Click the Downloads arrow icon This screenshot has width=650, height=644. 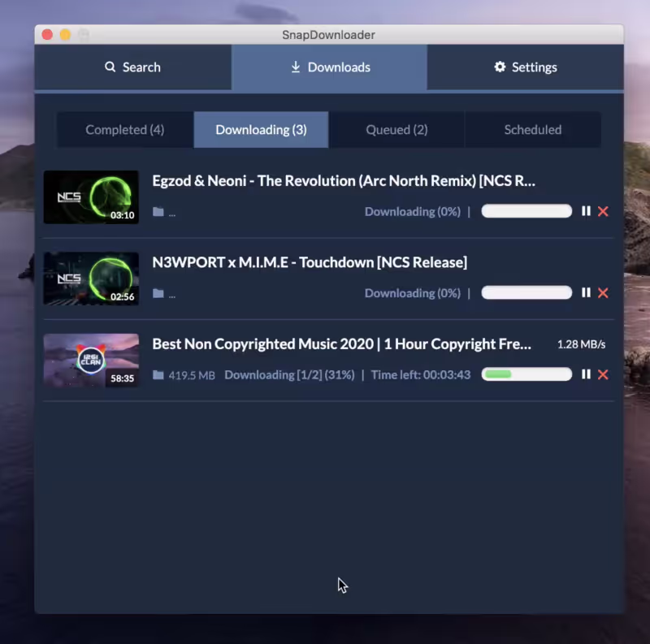click(x=295, y=67)
